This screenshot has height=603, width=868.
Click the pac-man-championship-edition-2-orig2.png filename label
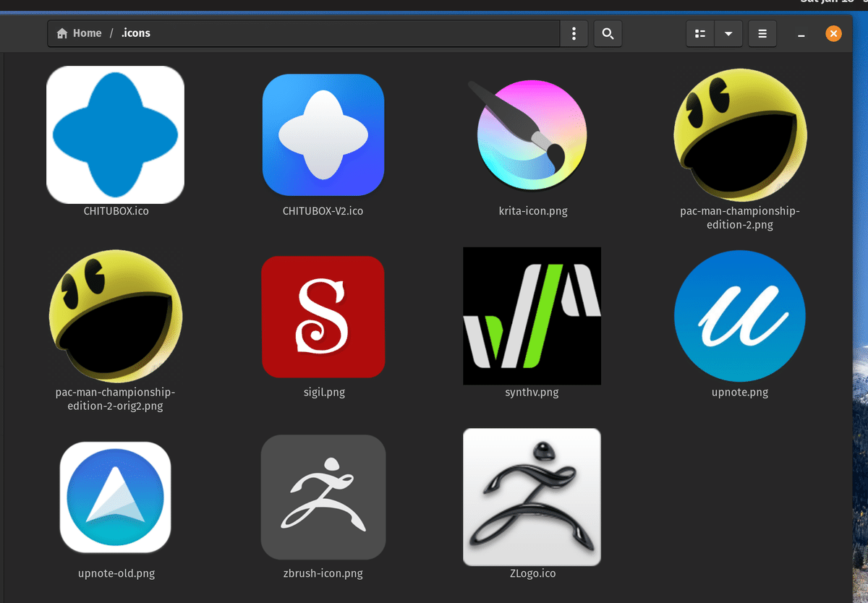116,399
